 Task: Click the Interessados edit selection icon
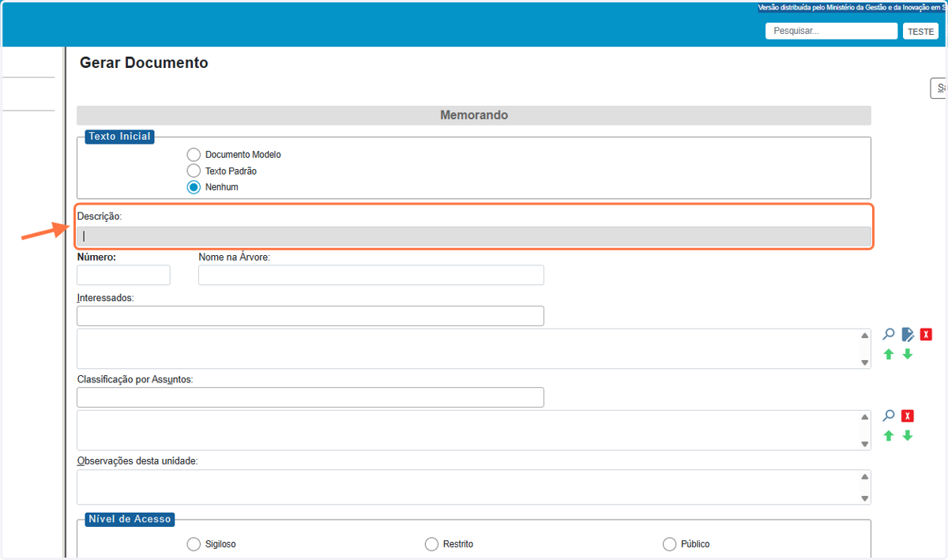pyautogui.click(x=908, y=334)
